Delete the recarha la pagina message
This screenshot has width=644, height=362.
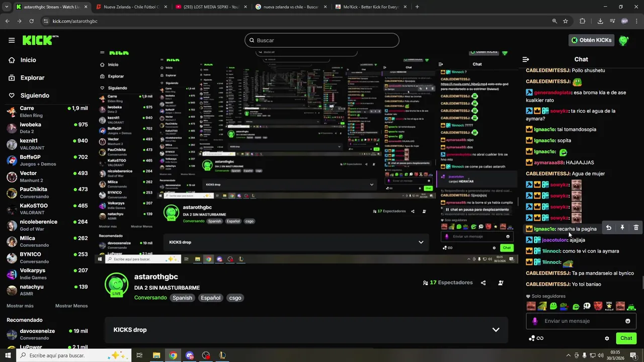636,228
